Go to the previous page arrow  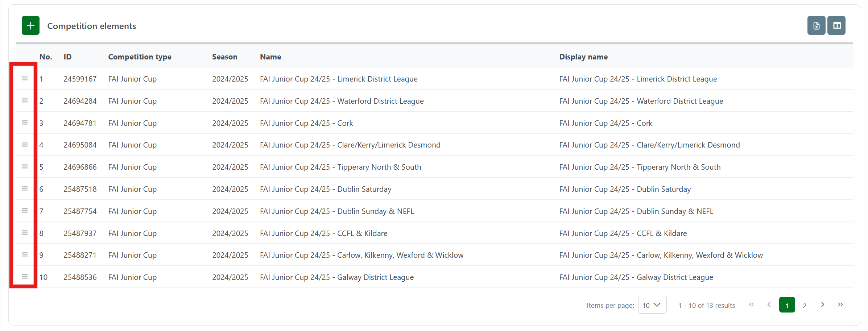(x=769, y=305)
